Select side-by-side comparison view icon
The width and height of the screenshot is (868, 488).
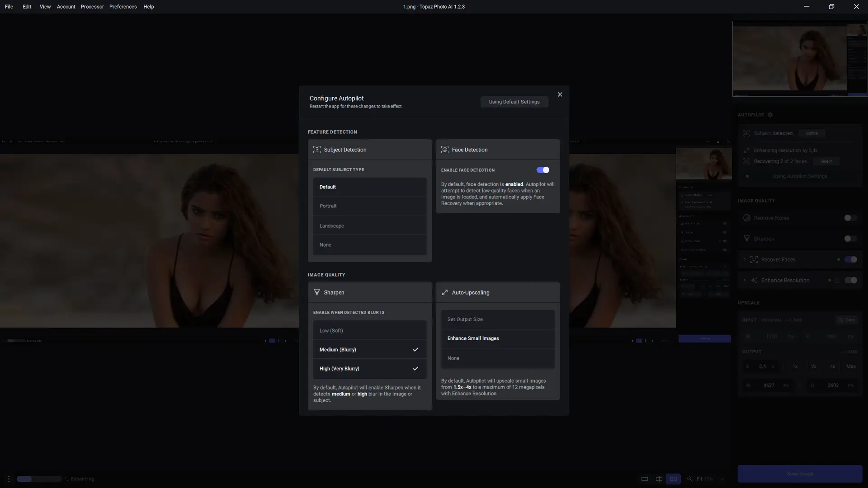tap(673, 479)
